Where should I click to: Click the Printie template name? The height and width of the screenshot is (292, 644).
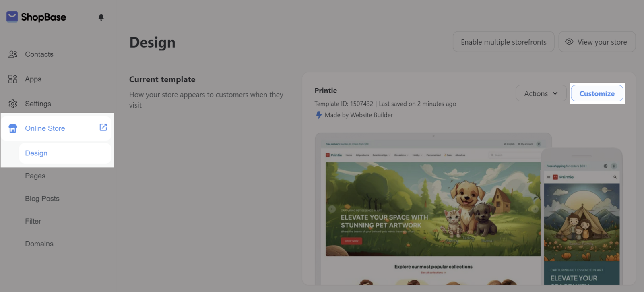pyautogui.click(x=326, y=91)
